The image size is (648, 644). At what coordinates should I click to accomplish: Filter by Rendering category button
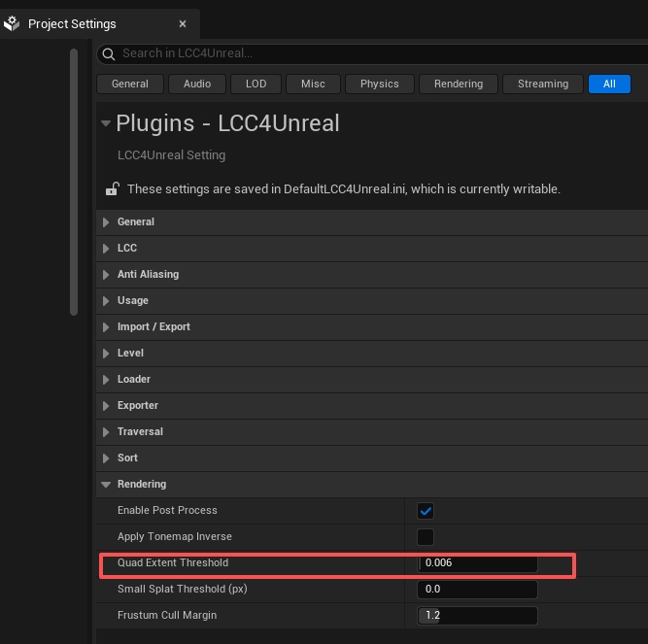pos(459,84)
